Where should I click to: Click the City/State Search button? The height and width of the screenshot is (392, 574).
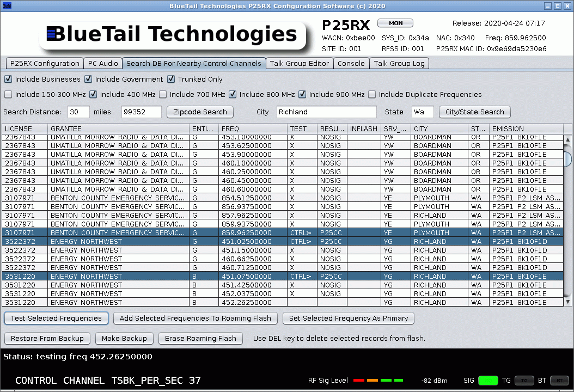coord(474,112)
